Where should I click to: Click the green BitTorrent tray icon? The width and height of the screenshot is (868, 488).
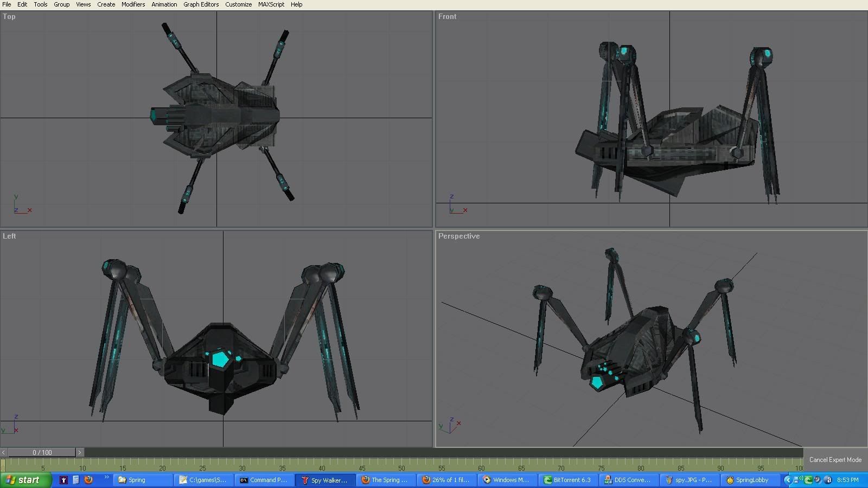point(808,480)
